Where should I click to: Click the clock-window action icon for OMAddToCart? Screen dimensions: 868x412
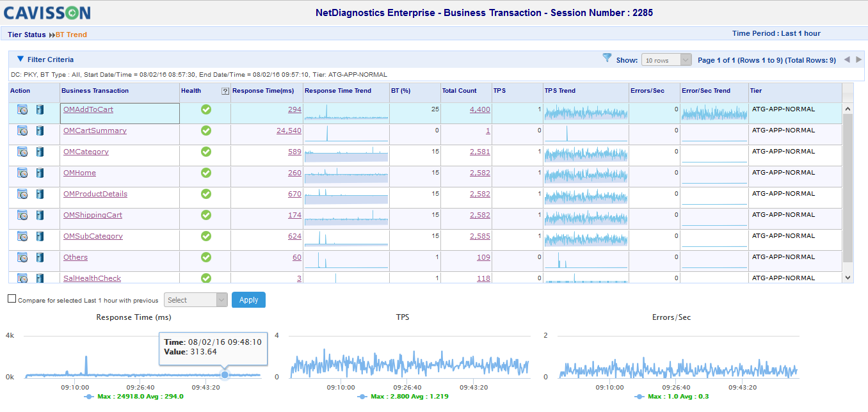(x=22, y=110)
